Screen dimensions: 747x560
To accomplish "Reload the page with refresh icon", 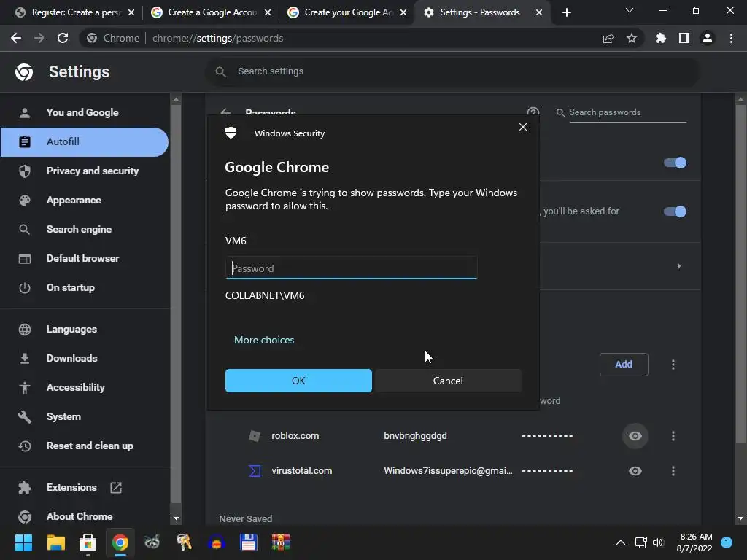I will (x=63, y=38).
